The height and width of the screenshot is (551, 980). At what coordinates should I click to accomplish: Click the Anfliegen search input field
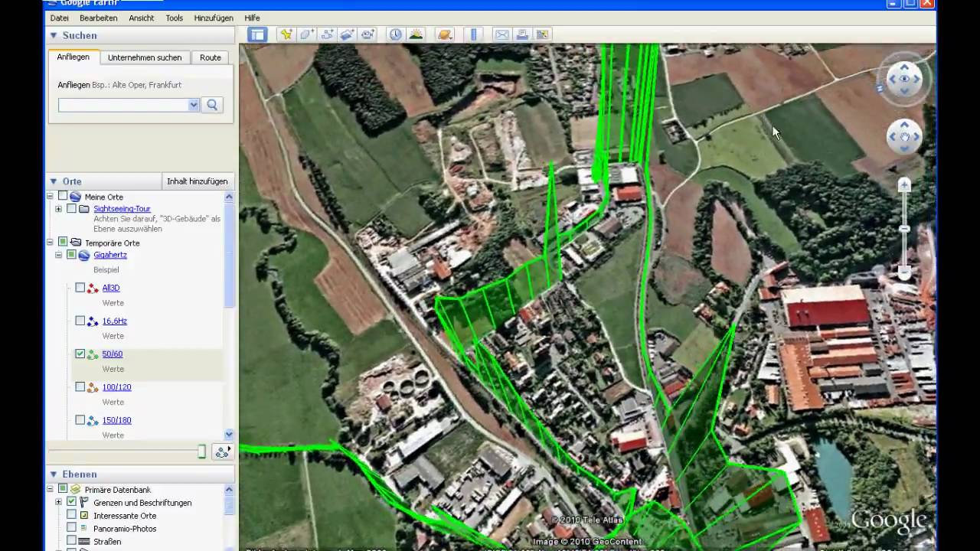(122, 105)
